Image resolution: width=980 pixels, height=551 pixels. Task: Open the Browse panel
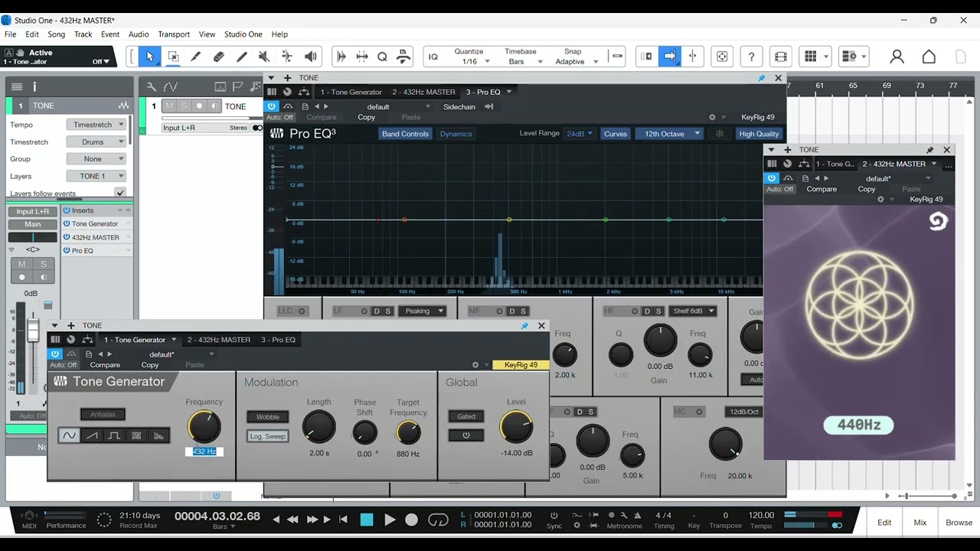tap(959, 523)
